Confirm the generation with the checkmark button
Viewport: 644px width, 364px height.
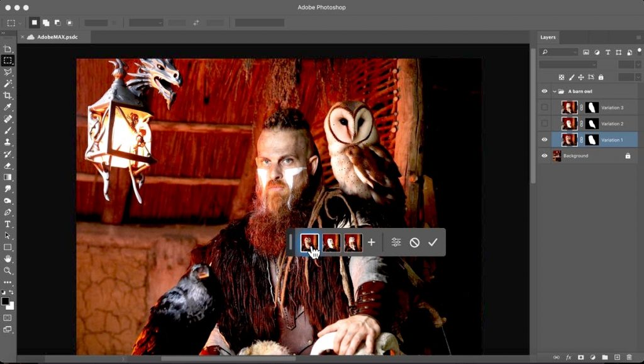433,242
